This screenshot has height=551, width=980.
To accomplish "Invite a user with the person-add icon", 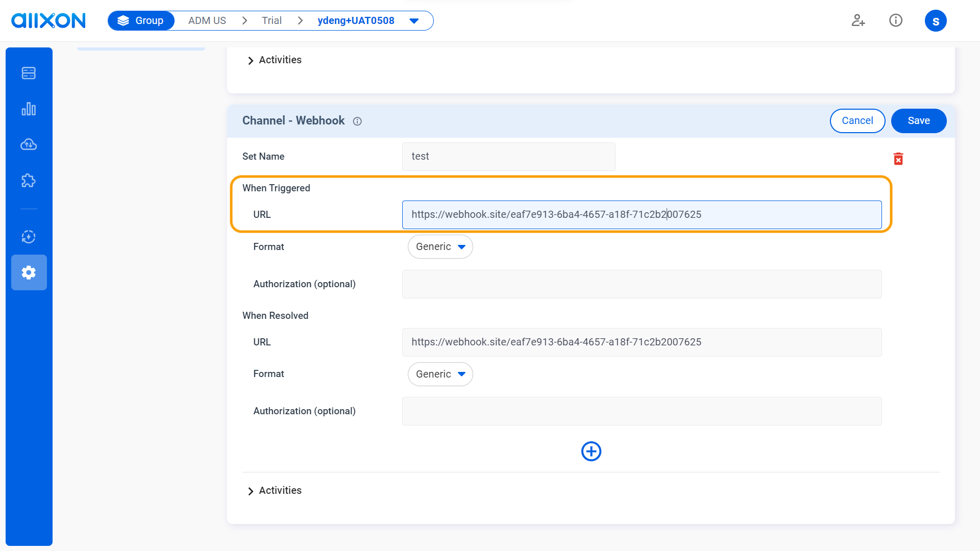I will pyautogui.click(x=858, y=20).
